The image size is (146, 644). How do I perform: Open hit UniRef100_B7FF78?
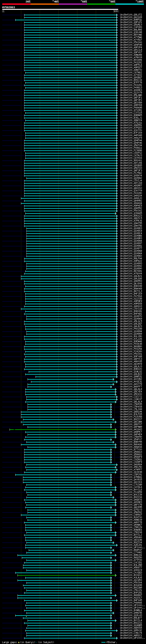point(131,82)
